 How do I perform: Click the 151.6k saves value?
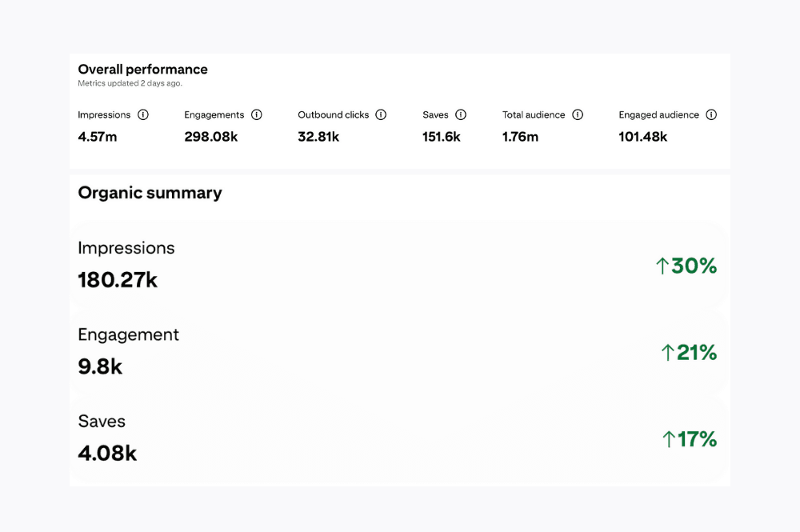point(442,137)
